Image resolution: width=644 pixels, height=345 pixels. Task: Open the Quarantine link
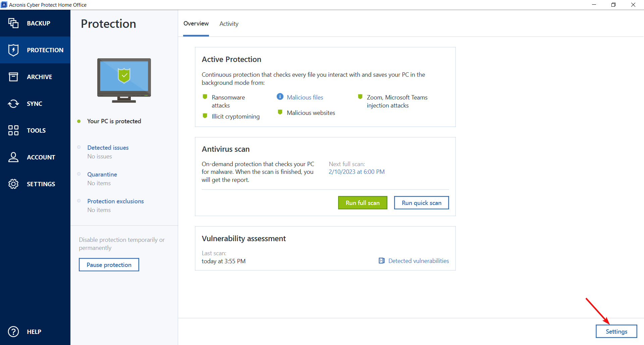coord(102,174)
